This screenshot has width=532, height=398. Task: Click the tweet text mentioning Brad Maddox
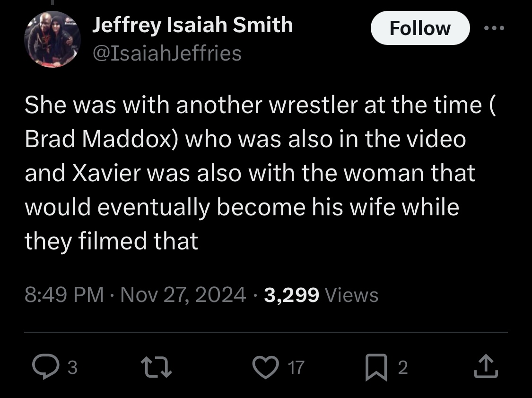(104, 139)
